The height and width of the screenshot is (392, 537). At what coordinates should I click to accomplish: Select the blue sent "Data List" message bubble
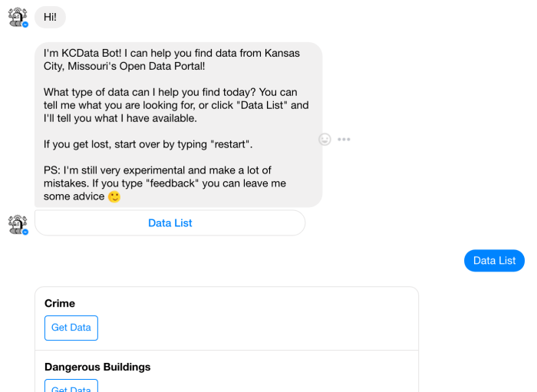pyautogui.click(x=494, y=261)
